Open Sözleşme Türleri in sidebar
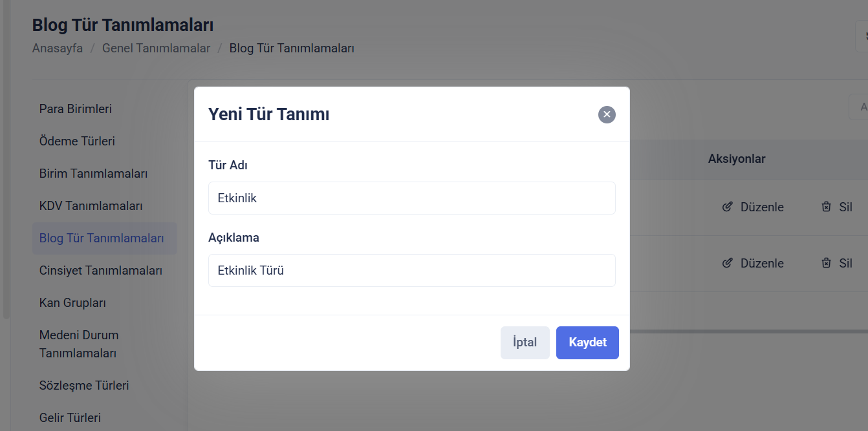Screen dimensions: 868x431 [84, 385]
